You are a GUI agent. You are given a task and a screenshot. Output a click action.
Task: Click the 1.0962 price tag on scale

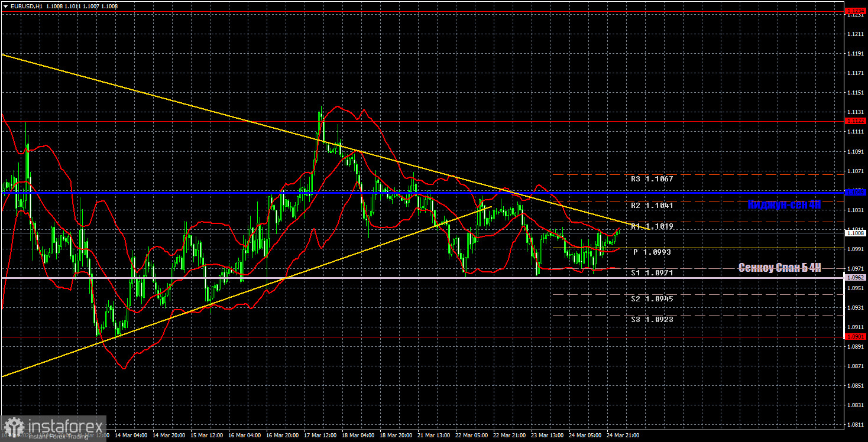856,277
